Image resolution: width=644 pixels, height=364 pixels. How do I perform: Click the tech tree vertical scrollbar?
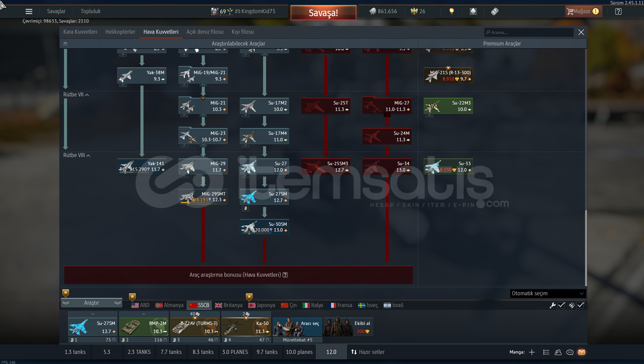point(586,248)
